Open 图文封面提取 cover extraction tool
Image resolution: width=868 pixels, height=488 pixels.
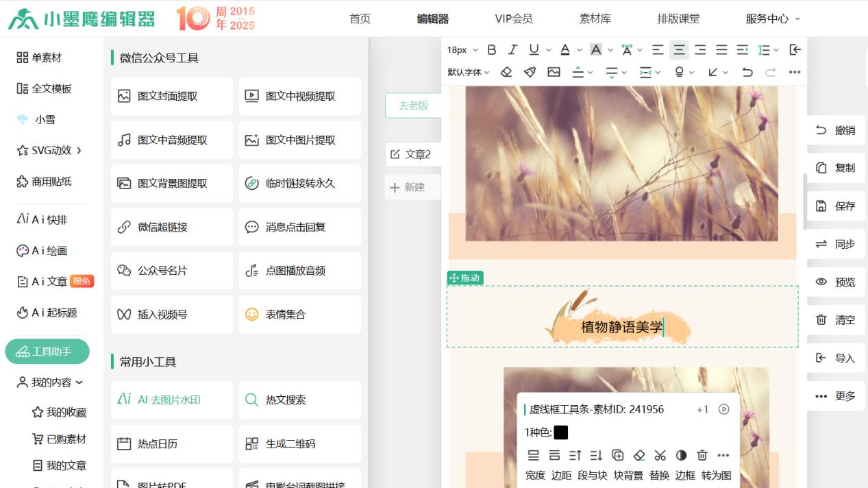point(171,96)
